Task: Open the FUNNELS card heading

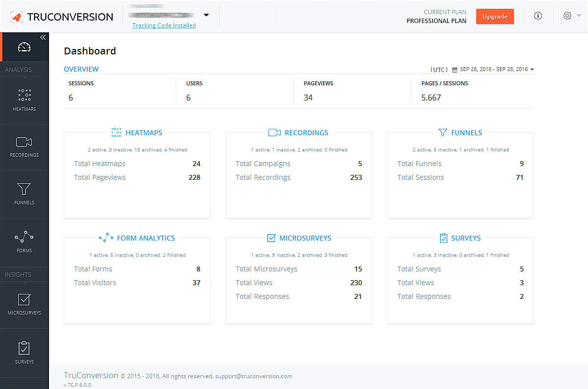Action: point(466,133)
